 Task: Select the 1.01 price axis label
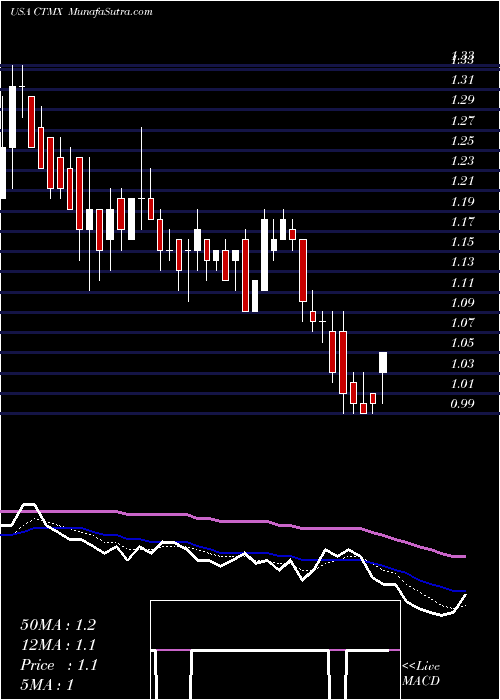[x=462, y=384]
